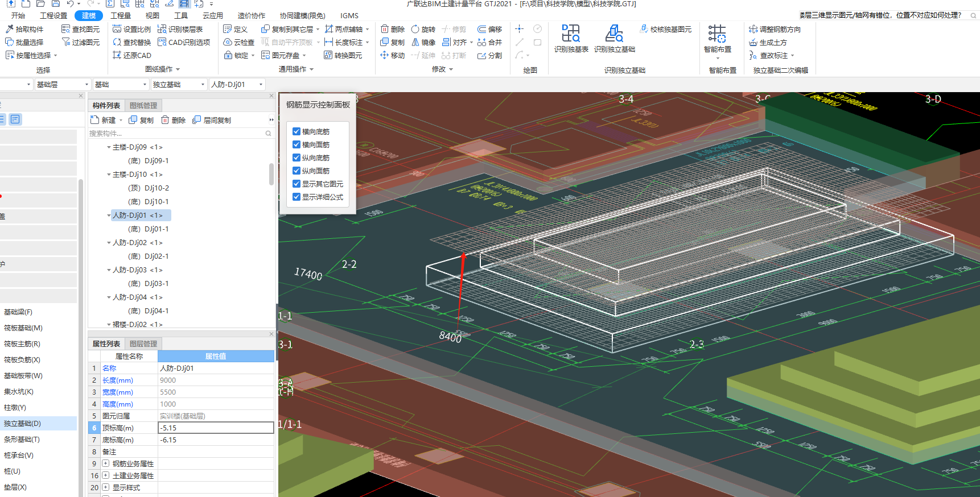Screen dimensions: 980x497
Task: Click 识别独基表 recognition button
Action: [571, 39]
